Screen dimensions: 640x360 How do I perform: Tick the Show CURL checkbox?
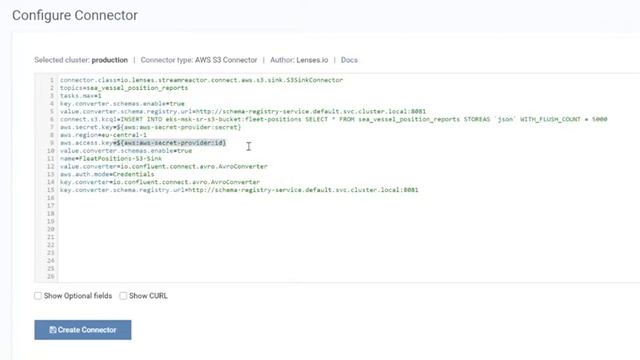[123, 296]
